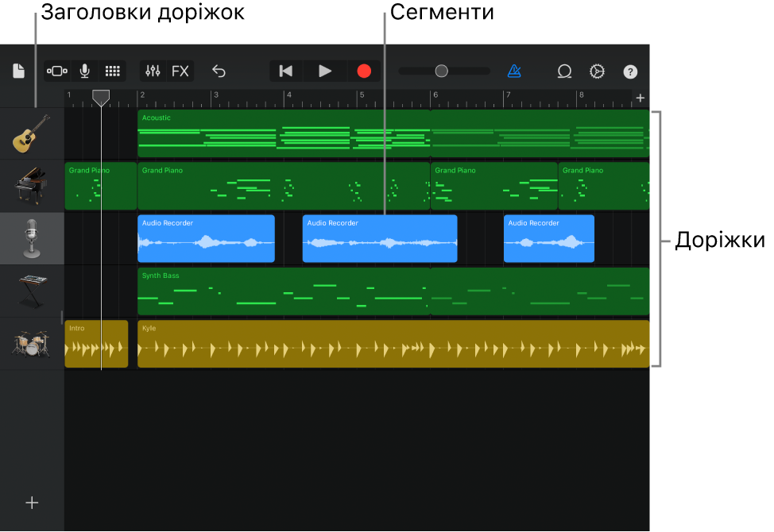Toggle the metronome
774x532 pixels.
coord(514,71)
